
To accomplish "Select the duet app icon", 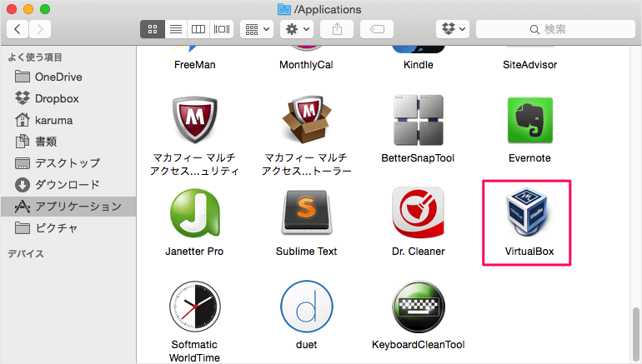I will coord(307,307).
